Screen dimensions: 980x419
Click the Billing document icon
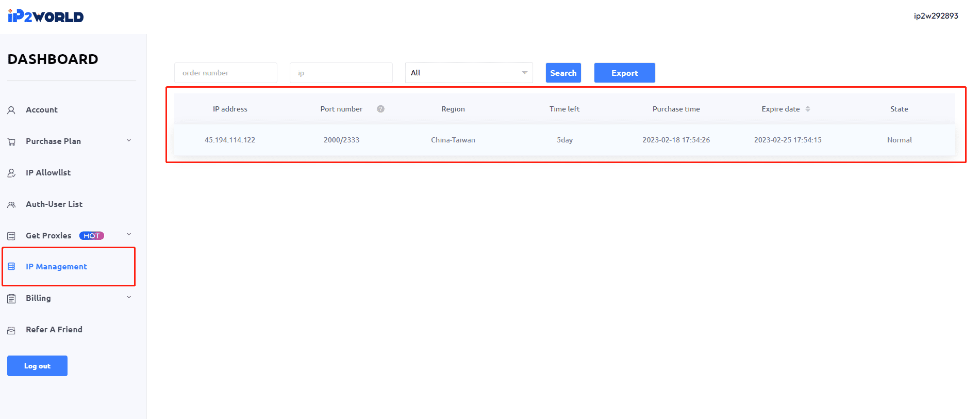click(x=11, y=298)
